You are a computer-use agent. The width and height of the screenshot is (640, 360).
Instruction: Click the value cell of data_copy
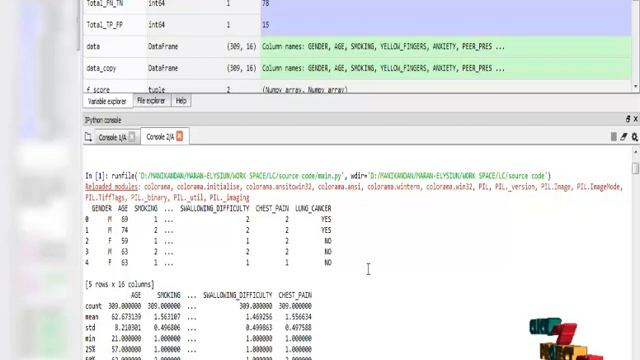pos(446,68)
